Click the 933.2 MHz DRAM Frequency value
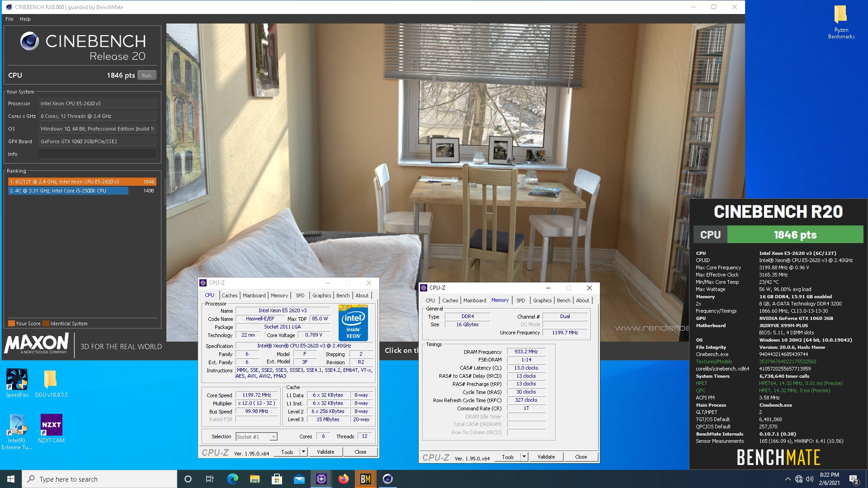The height and width of the screenshot is (488, 868). pyautogui.click(x=526, y=352)
